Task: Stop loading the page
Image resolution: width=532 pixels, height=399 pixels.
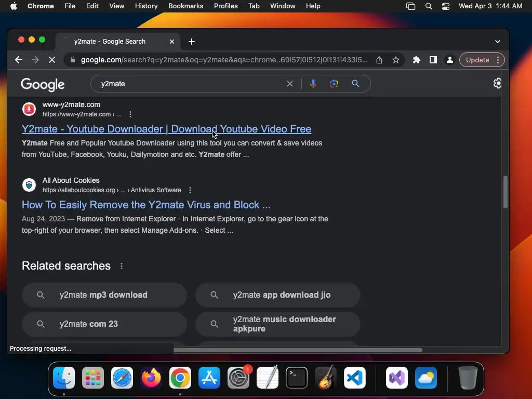Action: 52,60
